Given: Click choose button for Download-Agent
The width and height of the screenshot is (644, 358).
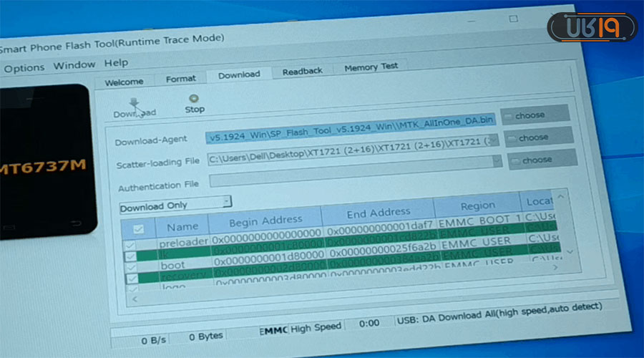Looking at the screenshot, I should (x=535, y=115).
